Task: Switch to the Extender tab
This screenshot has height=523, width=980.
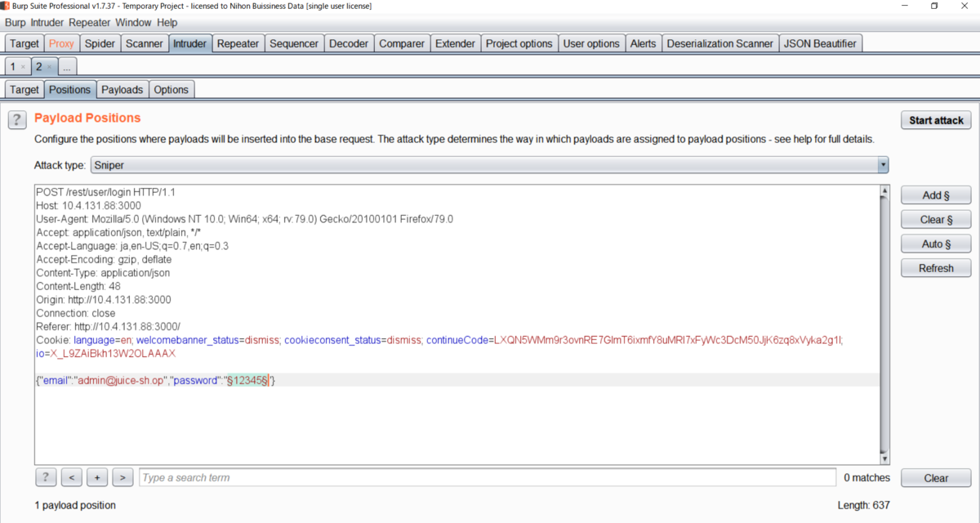Action: pos(455,43)
